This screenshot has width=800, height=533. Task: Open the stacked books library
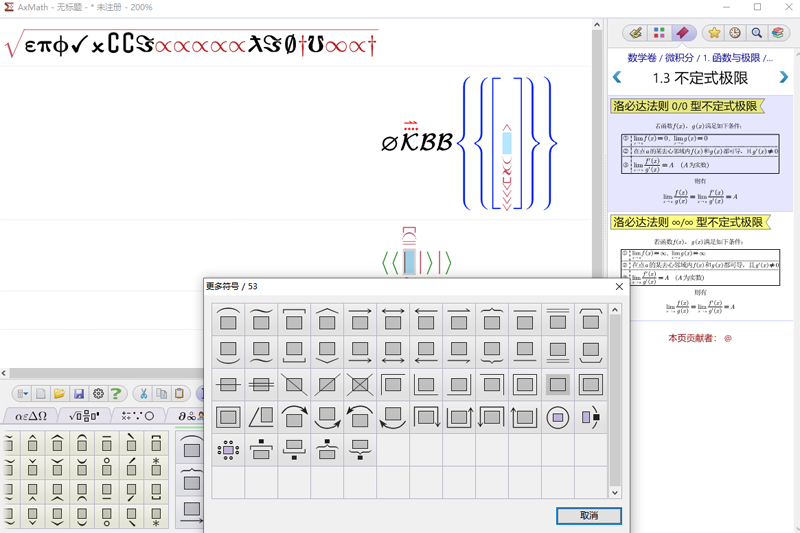tap(778, 33)
